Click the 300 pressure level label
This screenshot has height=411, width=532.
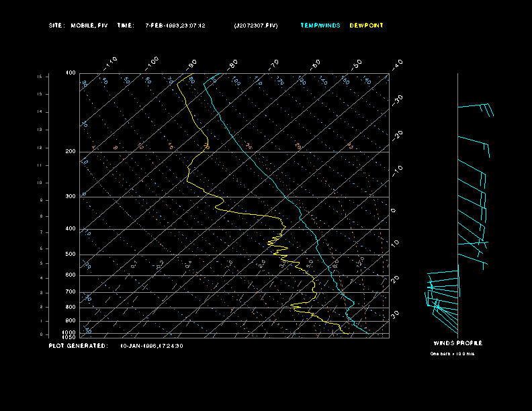(71, 197)
